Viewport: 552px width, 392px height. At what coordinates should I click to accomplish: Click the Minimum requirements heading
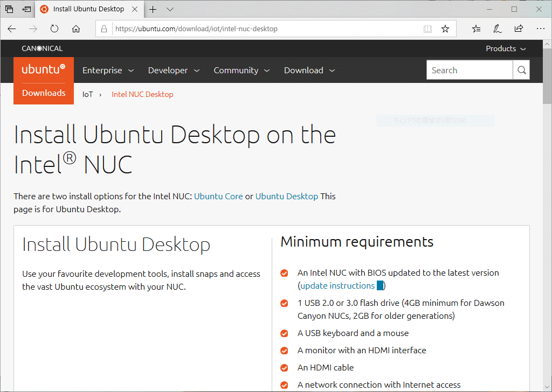click(357, 242)
